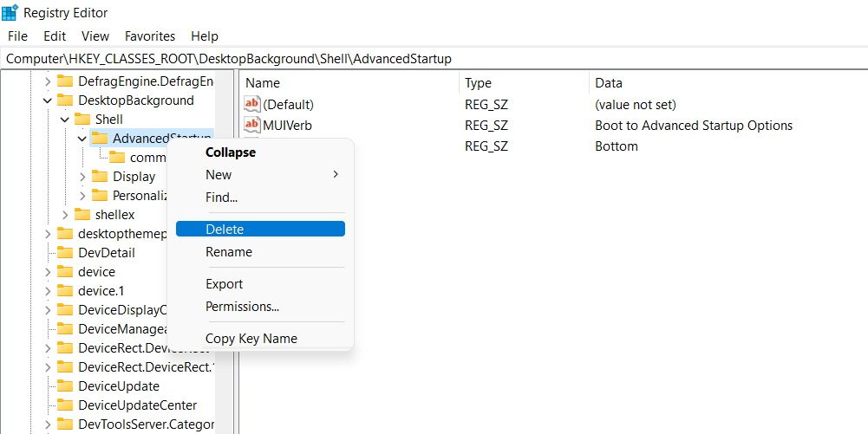Screen dimensions: 868x434
Task: Open the Favorites menu
Action: click(150, 36)
